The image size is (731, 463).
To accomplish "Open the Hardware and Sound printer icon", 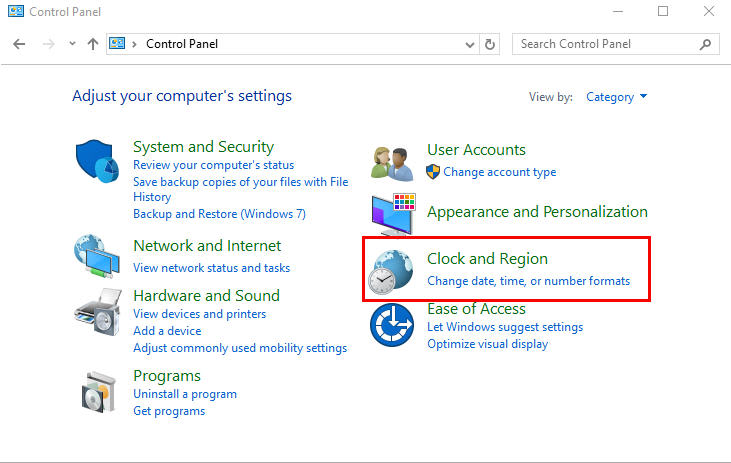I will [98, 311].
